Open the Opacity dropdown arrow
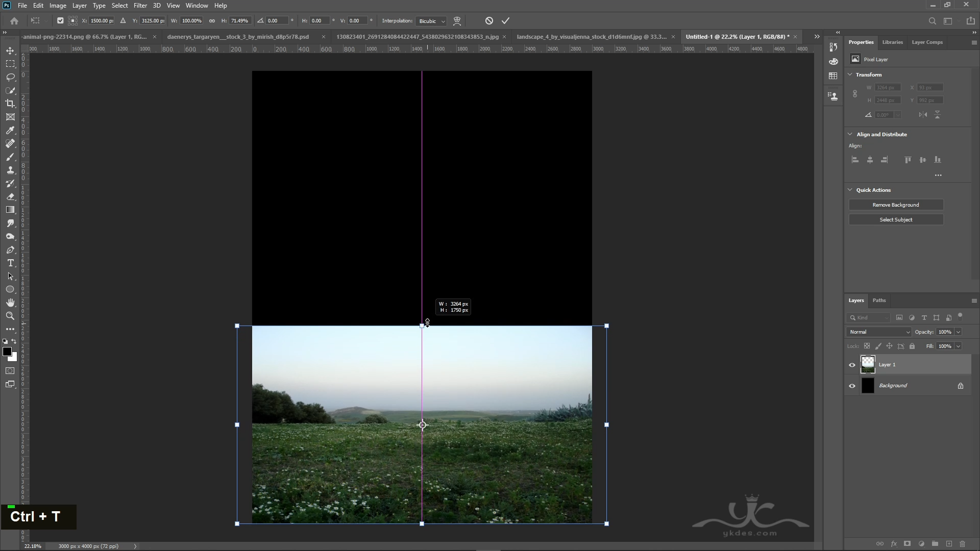Image resolution: width=980 pixels, height=551 pixels. point(958,332)
